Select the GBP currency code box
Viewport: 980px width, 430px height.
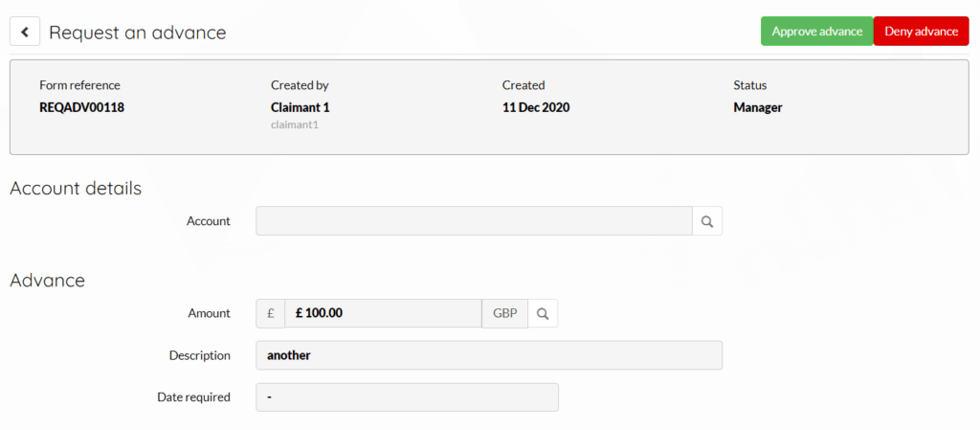coord(505,314)
